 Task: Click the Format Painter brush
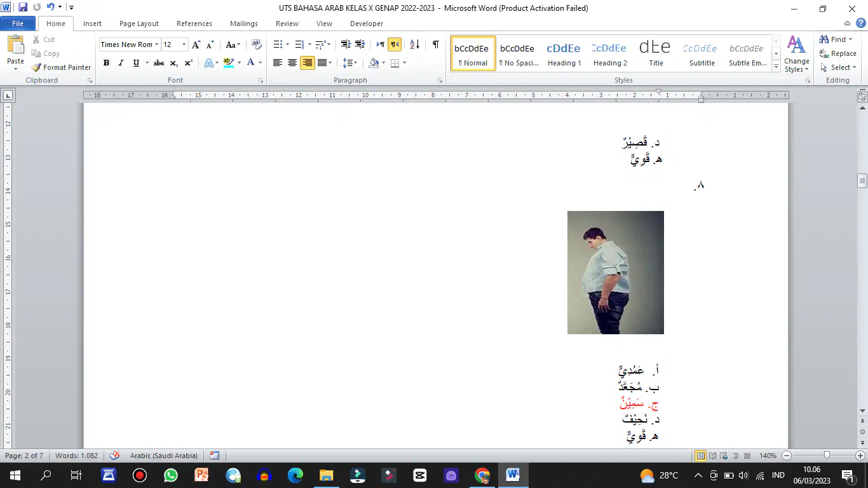(62, 67)
